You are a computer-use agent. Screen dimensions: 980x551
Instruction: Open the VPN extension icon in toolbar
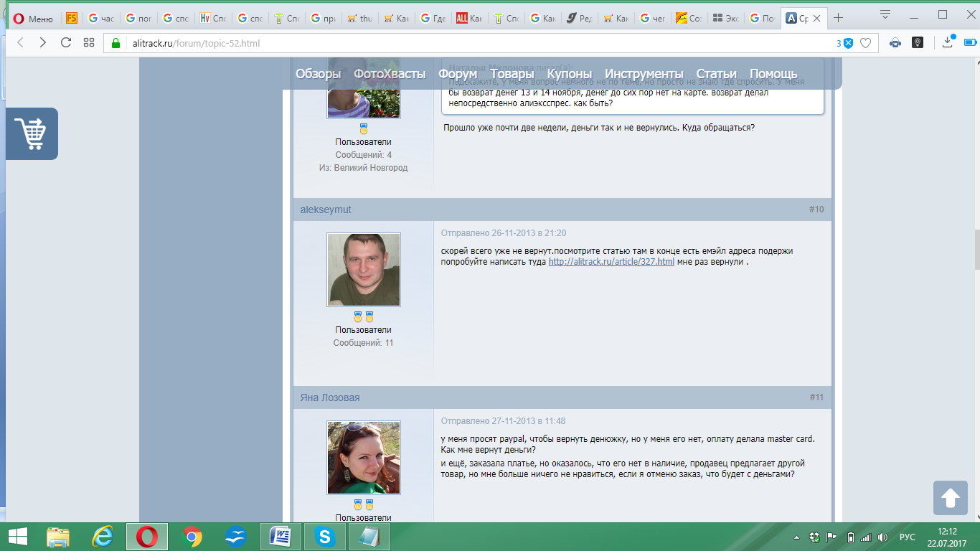(895, 43)
